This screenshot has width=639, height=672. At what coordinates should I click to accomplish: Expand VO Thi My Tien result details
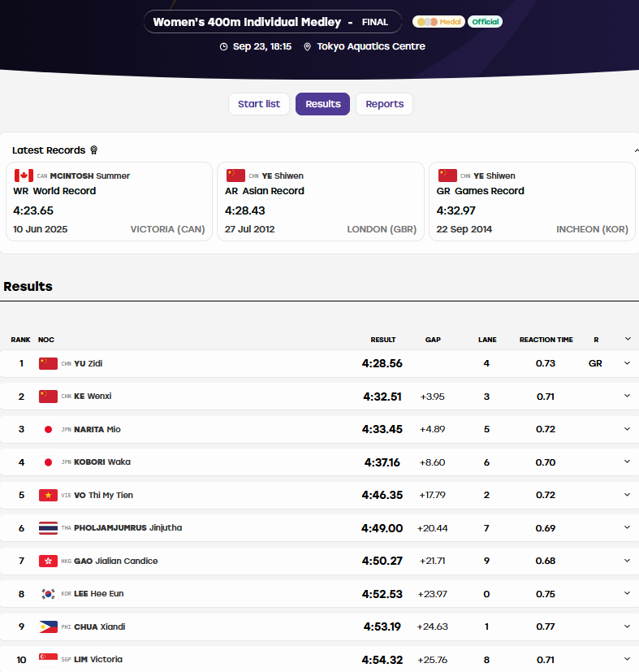click(x=627, y=495)
